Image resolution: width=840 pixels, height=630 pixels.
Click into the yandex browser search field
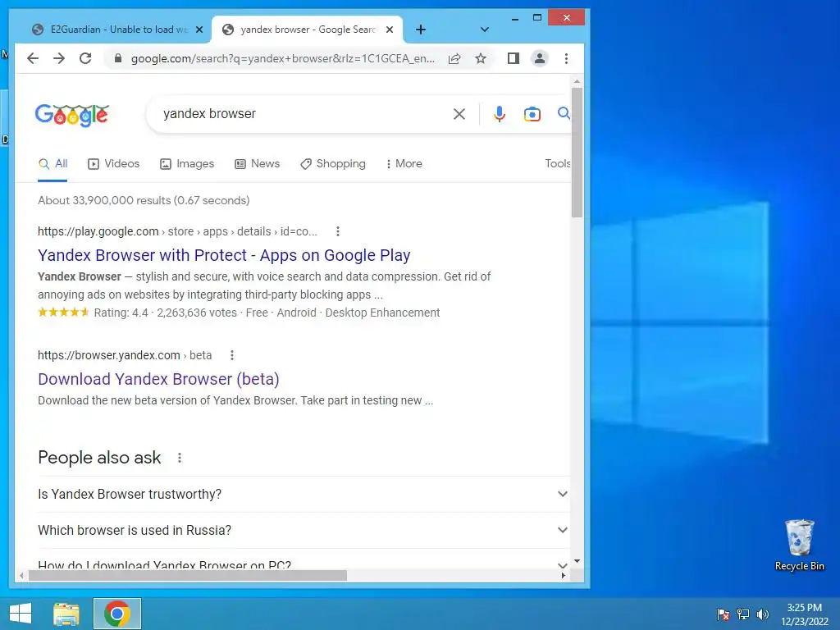305,113
